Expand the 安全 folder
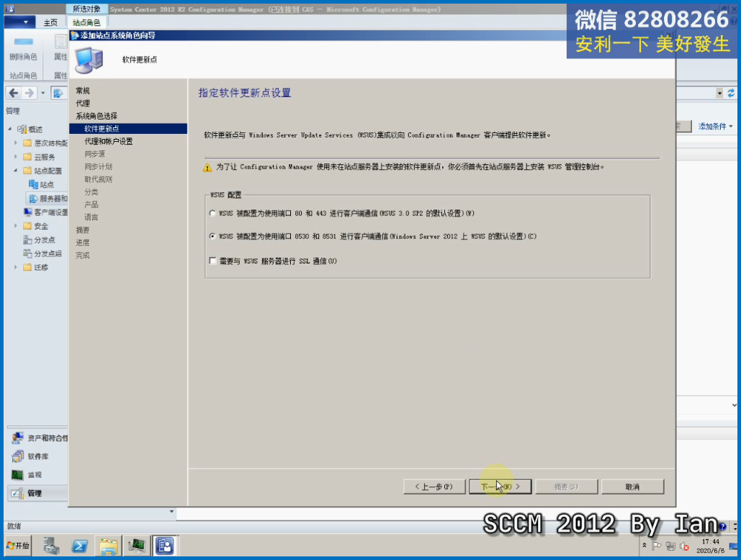 (x=16, y=226)
